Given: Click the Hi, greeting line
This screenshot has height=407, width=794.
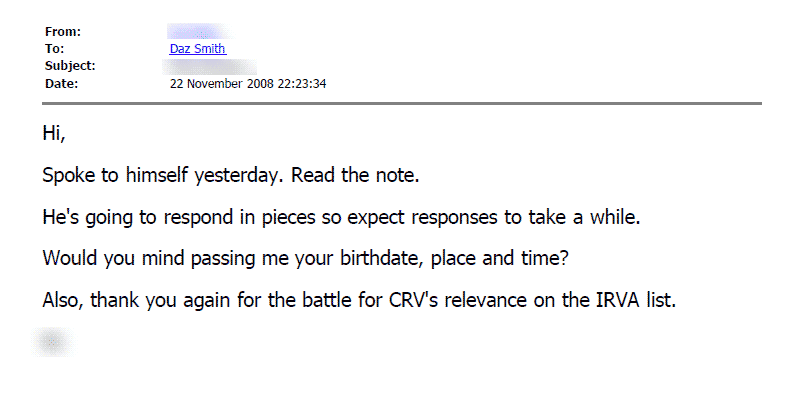Looking at the screenshot, I should pyautogui.click(x=54, y=134).
